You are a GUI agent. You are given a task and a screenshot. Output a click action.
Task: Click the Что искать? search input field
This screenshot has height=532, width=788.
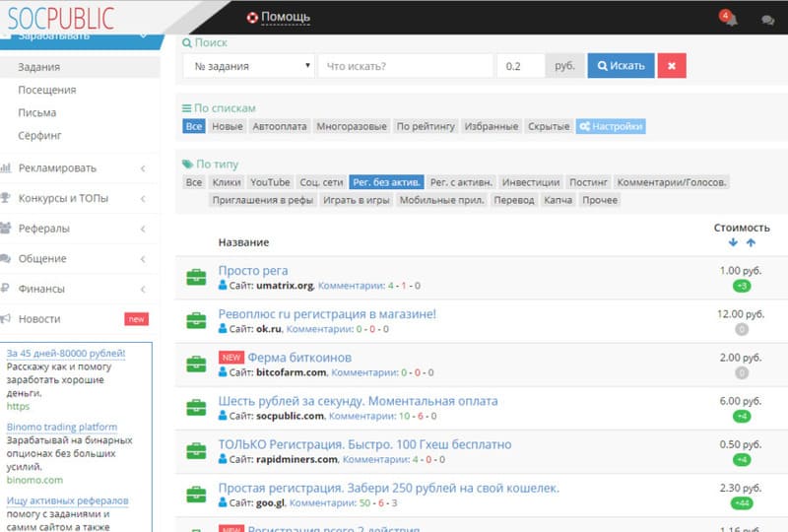pyautogui.click(x=405, y=66)
